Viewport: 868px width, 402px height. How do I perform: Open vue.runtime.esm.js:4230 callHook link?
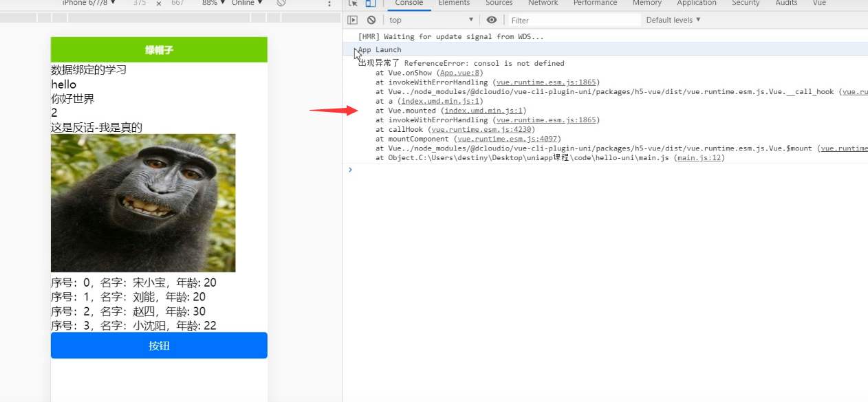click(x=481, y=129)
